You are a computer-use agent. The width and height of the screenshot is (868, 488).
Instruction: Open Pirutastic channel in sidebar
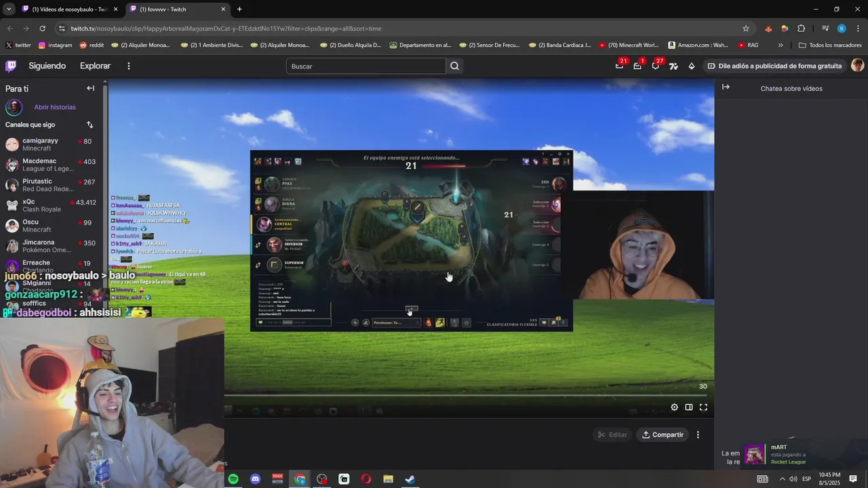pyautogui.click(x=51, y=185)
